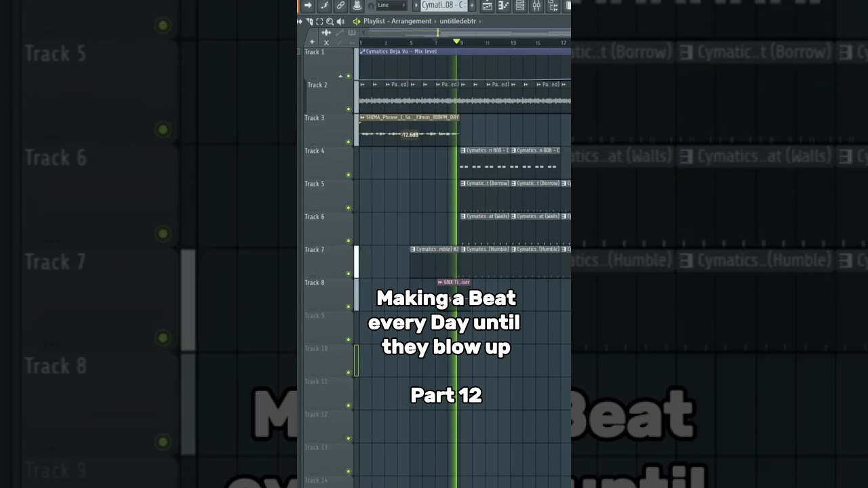Mute Track 7 with its green switch
The height and width of the screenshot is (488, 868).
pyautogui.click(x=349, y=274)
